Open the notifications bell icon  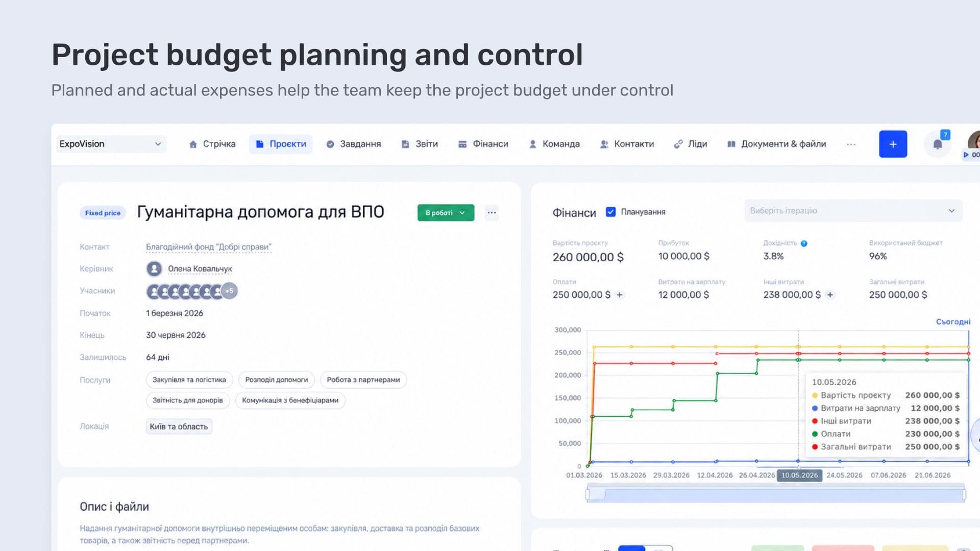point(938,144)
